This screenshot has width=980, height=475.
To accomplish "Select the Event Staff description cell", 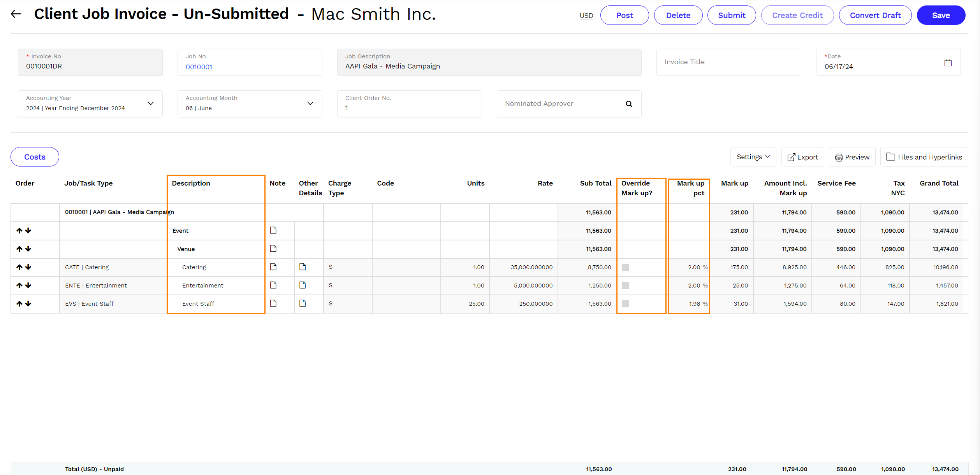I will 216,304.
